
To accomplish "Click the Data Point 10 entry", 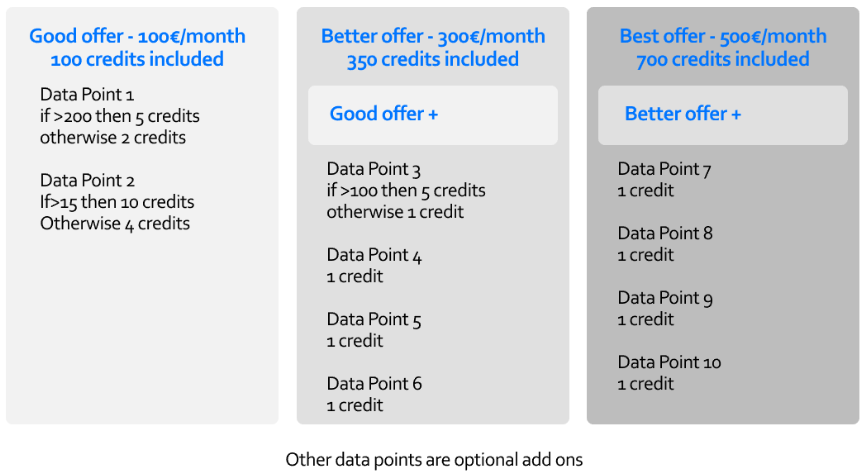I will click(669, 362).
